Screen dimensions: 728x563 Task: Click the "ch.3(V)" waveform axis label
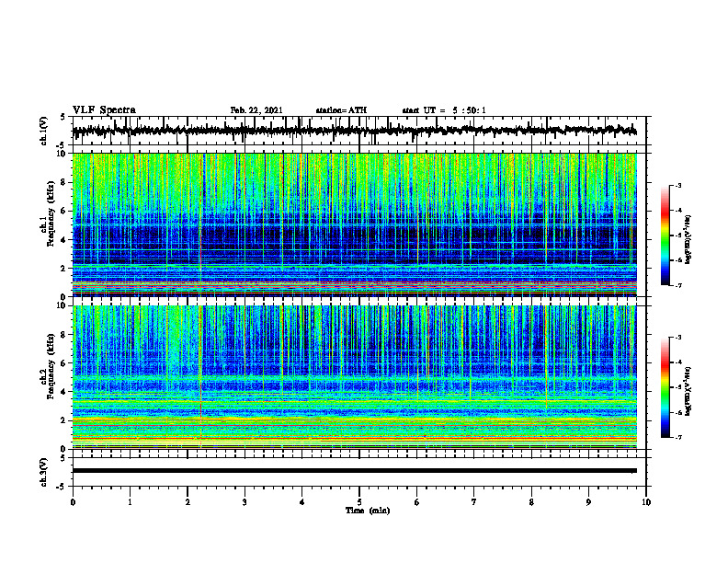pos(44,473)
